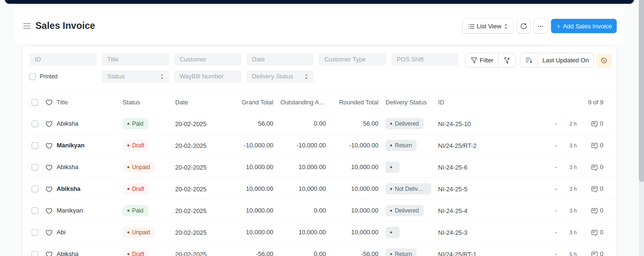Select checkbox for invoice NI/24-25/RT-2
The height and width of the screenshot is (256, 644).
pyautogui.click(x=35, y=145)
